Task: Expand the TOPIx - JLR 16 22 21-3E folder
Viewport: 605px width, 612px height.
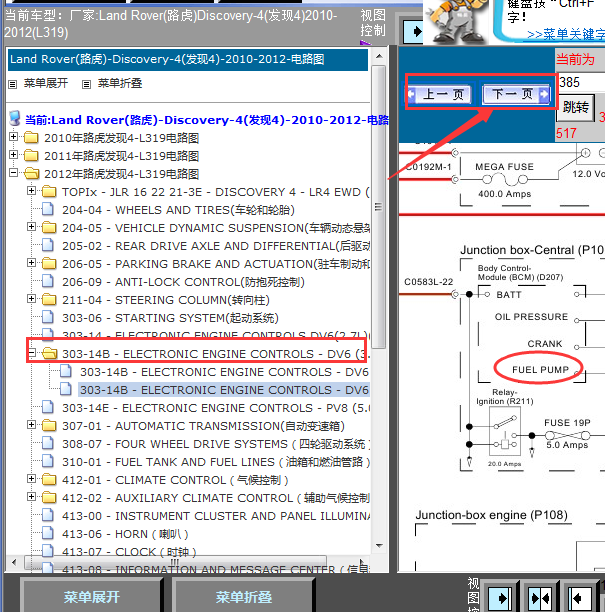Action: 31,190
